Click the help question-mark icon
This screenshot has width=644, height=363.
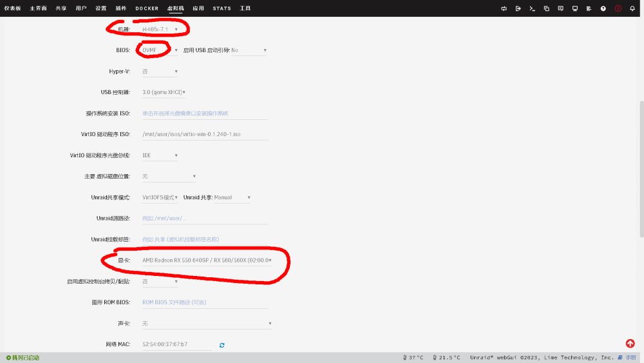click(603, 8)
